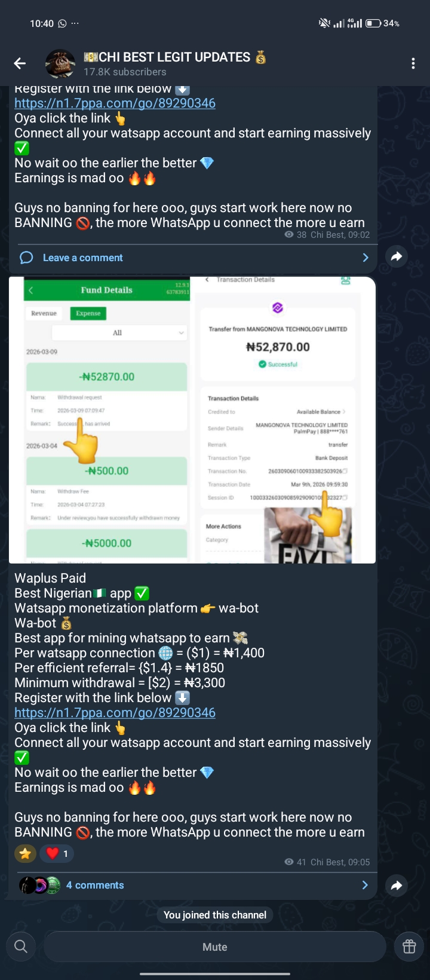Open CHI BEST LEGIT UPDATES channel title
Screen dimensions: 430x980
[174, 57]
